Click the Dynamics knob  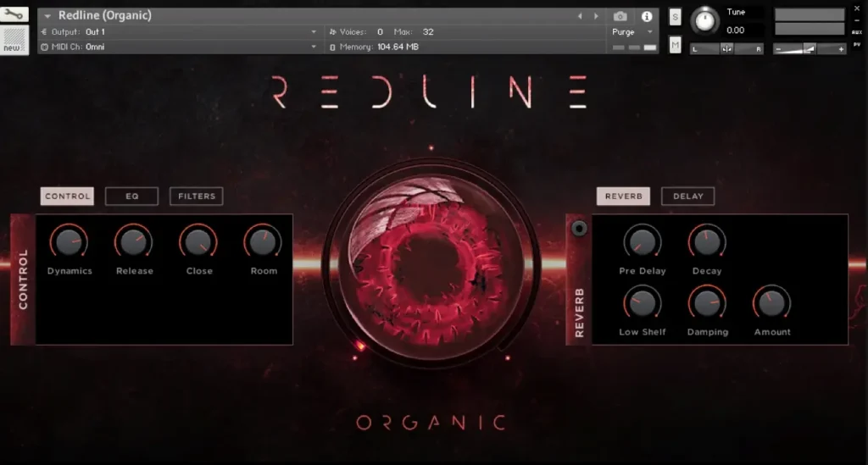pos(69,242)
